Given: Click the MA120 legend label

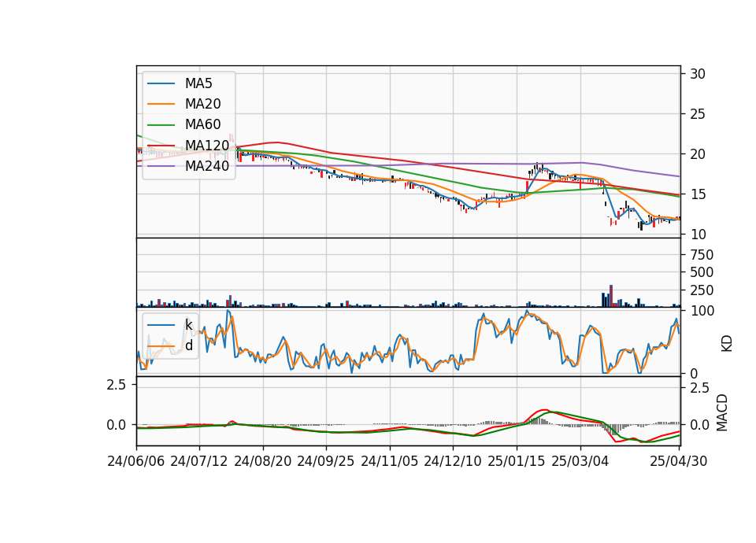Looking at the screenshot, I should (x=207, y=145).
